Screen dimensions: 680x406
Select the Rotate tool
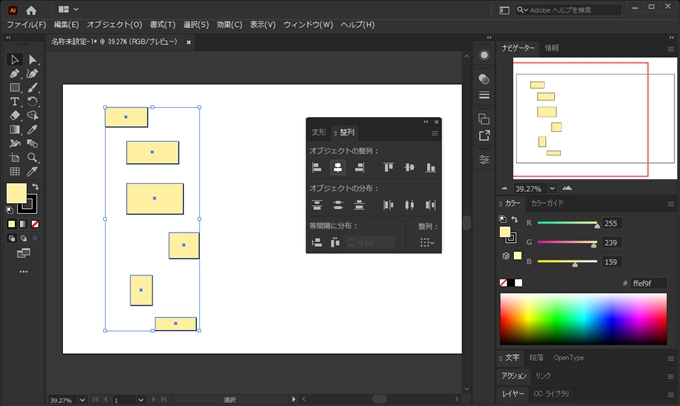(x=33, y=102)
